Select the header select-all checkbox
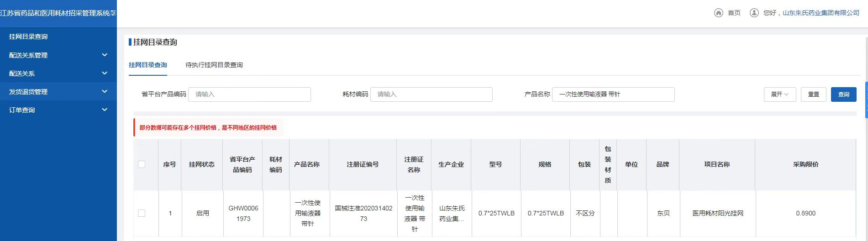868x241 pixels. coord(142,164)
